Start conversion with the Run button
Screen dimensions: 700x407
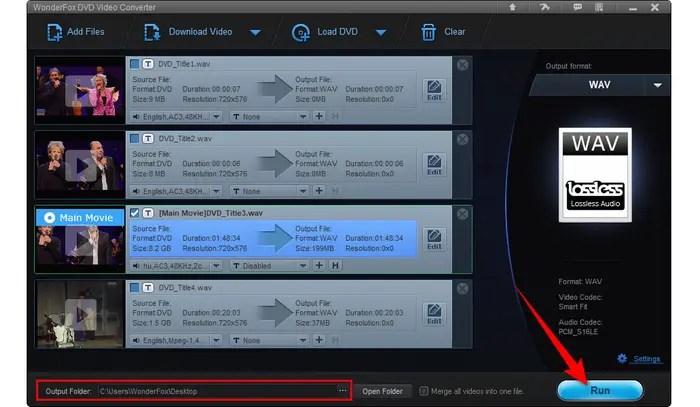pos(600,390)
